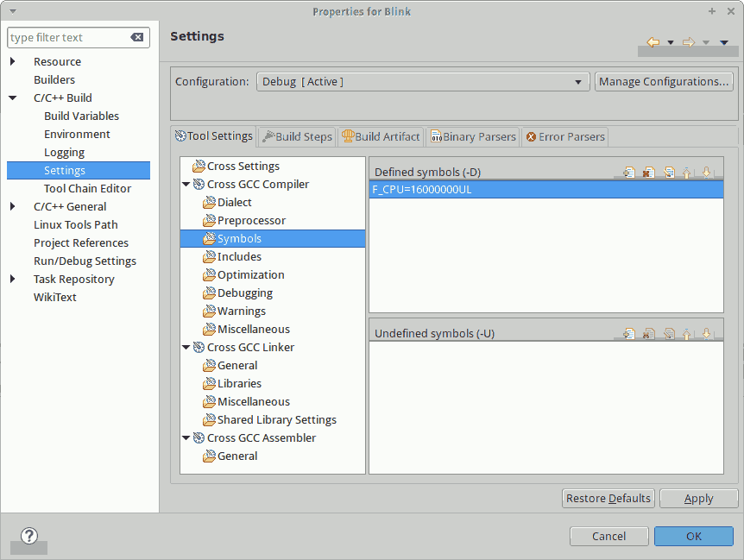Select the F_CPU=16000000UL symbol entry
This screenshot has width=744, height=560.
tap(422, 191)
